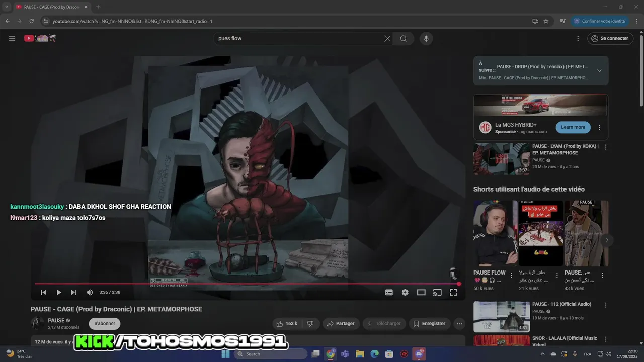Go back in the browser
This screenshot has width=644, height=362.
[x=7, y=21]
